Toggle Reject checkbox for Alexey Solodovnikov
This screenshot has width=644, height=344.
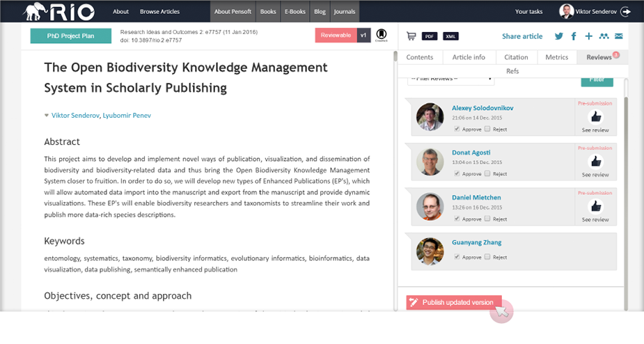click(487, 129)
